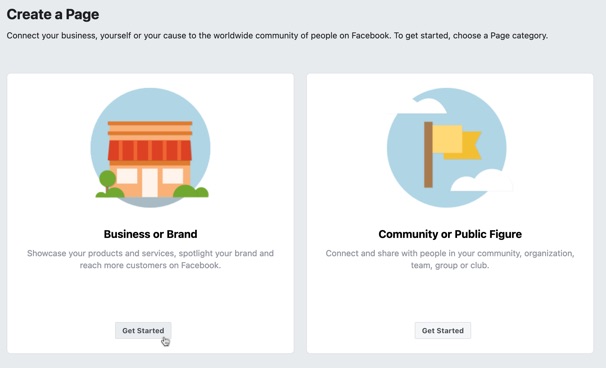Click the yellow flag graphic
The image size is (606, 368).
tap(457, 142)
